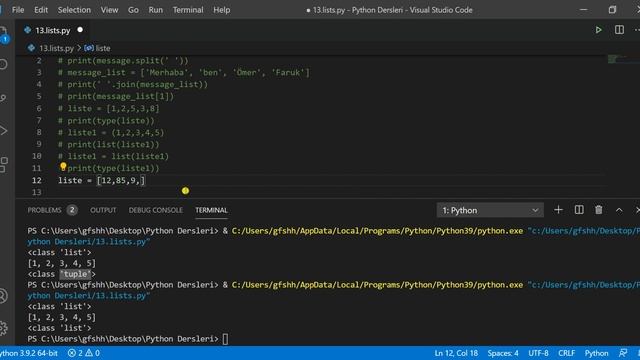Screen dimensions: 640x360
Task: Open the File menu
Action: [x=18, y=10]
